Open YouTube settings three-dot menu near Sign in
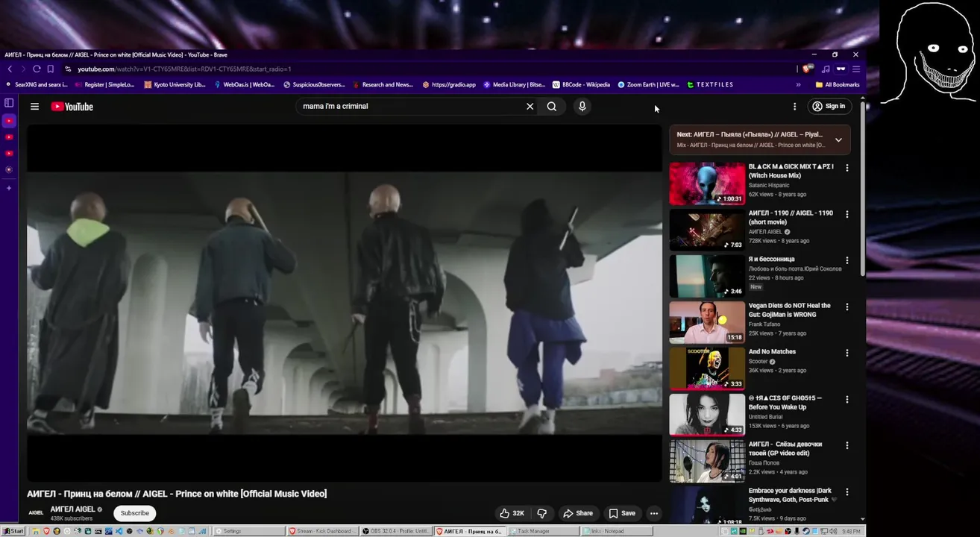This screenshot has height=537, width=980. (x=794, y=107)
